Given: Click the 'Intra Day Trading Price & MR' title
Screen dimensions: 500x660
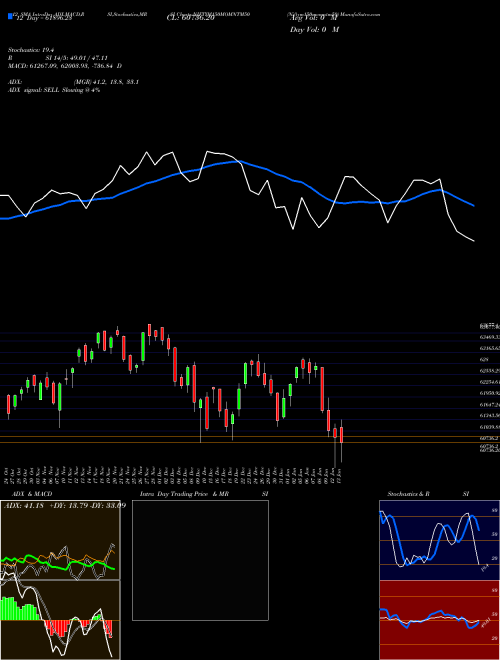Looking at the screenshot, I should 184,494.
